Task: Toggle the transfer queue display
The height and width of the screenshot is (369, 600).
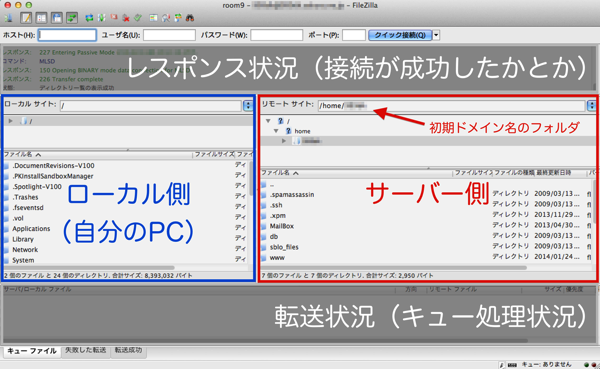Action: pos(72,18)
